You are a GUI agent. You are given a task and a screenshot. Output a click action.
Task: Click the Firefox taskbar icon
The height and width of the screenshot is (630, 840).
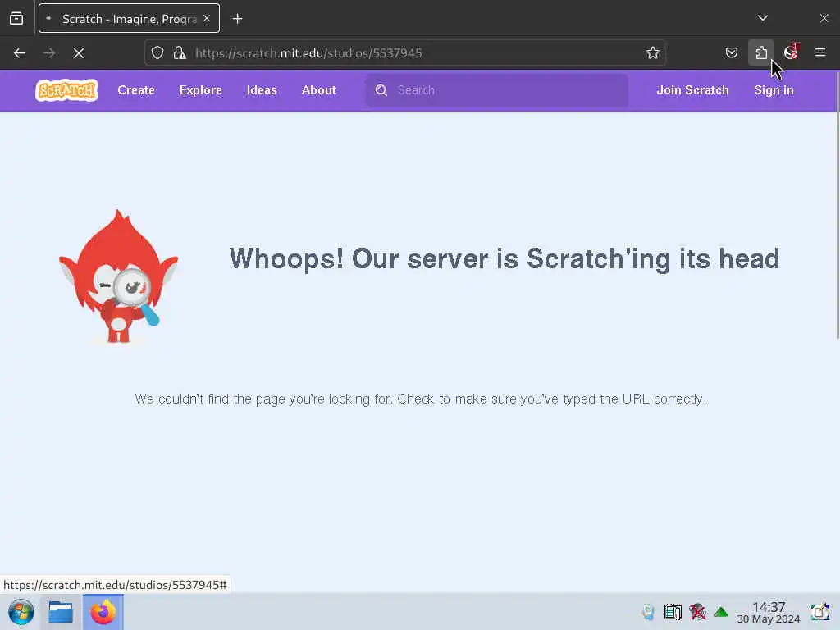[x=103, y=612]
